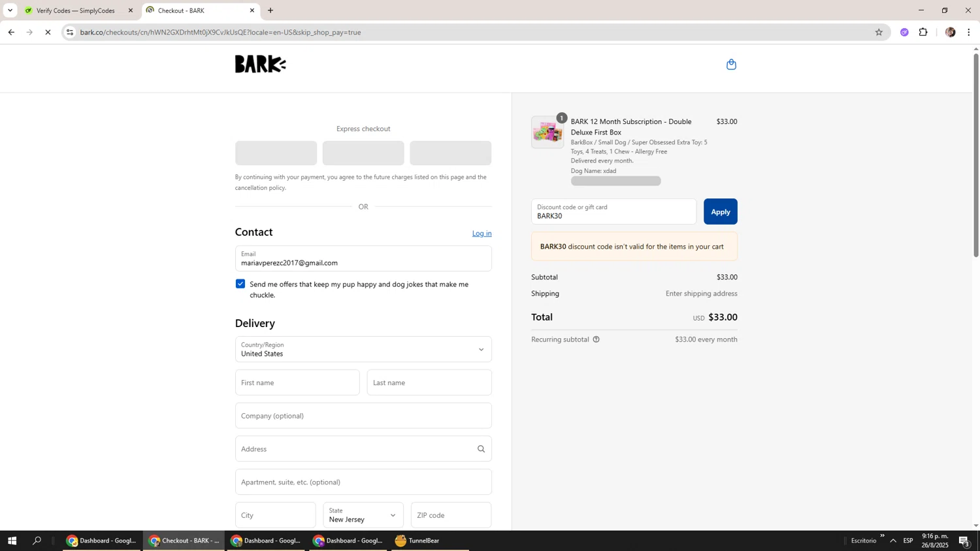Focus the Email input field
The width and height of the screenshot is (980, 551).
(363, 259)
